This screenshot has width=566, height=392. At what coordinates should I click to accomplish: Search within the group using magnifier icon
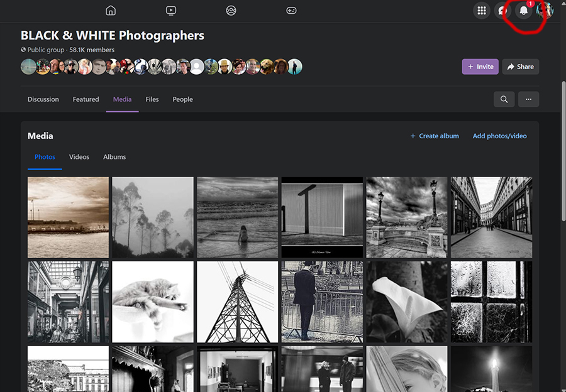tap(504, 99)
